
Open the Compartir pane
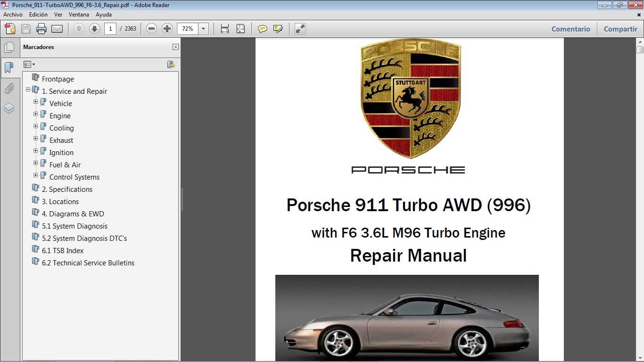click(620, 29)
